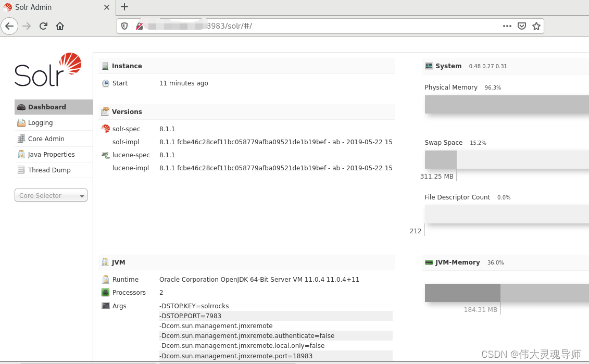Viewport: 589px width, 364px height.
Task: Click the Core Admin icon
Action: tap(21, 139)
